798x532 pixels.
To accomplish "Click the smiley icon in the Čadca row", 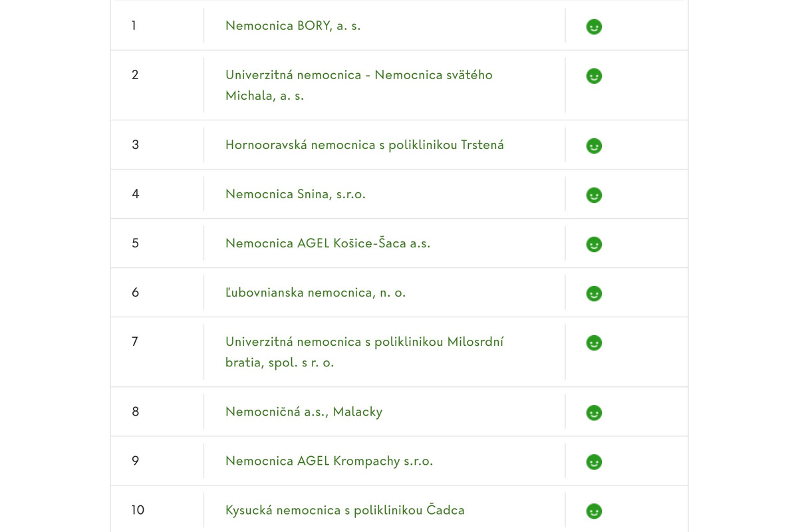I will coord(594,511).
